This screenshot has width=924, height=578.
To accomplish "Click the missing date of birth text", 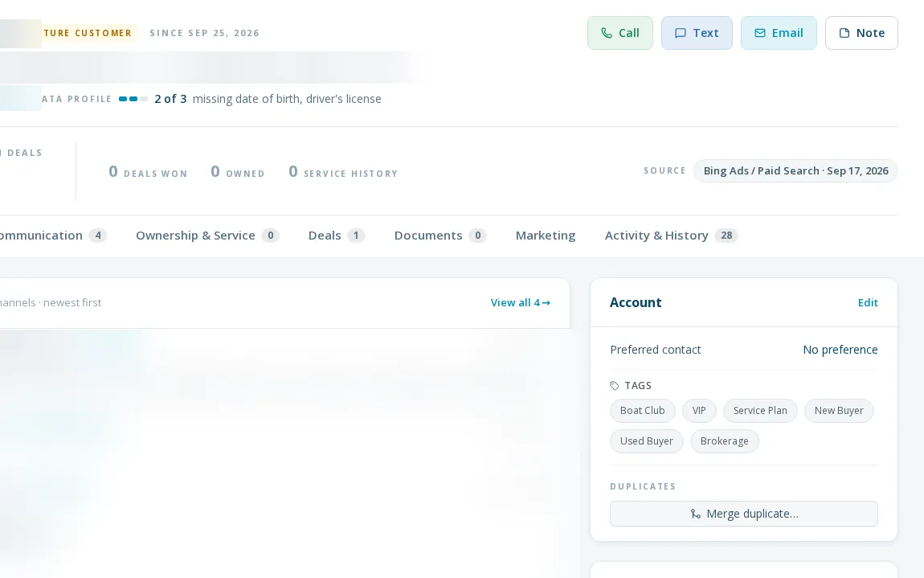I will click(x=287, y=99).
